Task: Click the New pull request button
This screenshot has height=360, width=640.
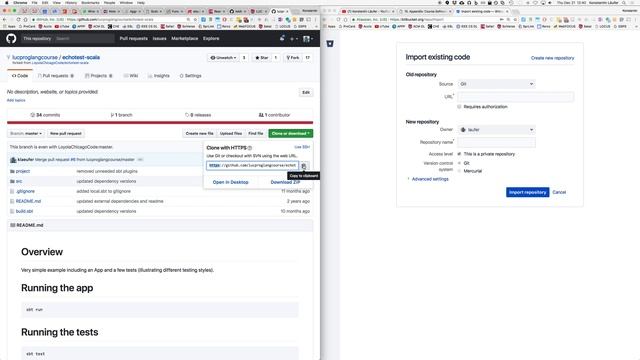Action: 66,133
